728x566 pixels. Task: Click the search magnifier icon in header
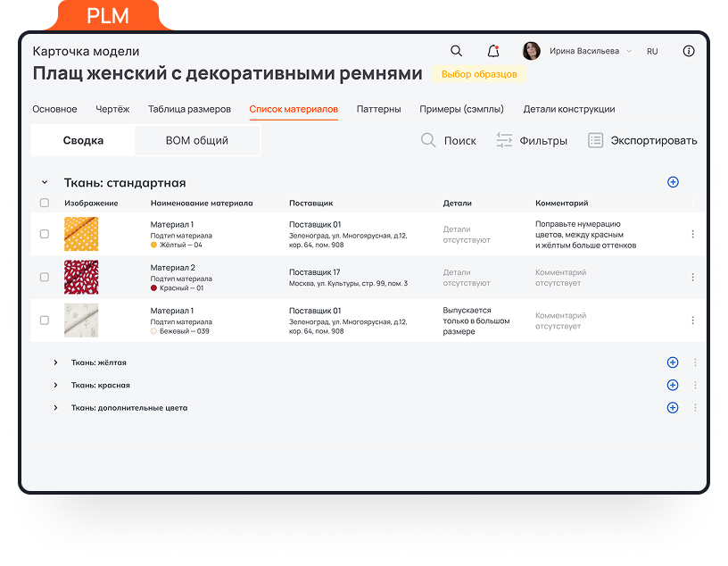pyautogui.click(x=456, y=51)
